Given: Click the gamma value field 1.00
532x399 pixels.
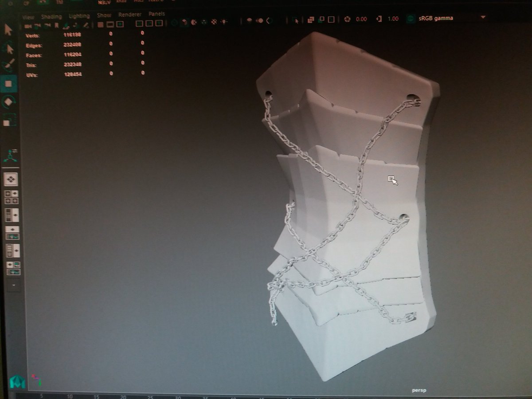Looking at the screenshot, I should click(393, 19).
